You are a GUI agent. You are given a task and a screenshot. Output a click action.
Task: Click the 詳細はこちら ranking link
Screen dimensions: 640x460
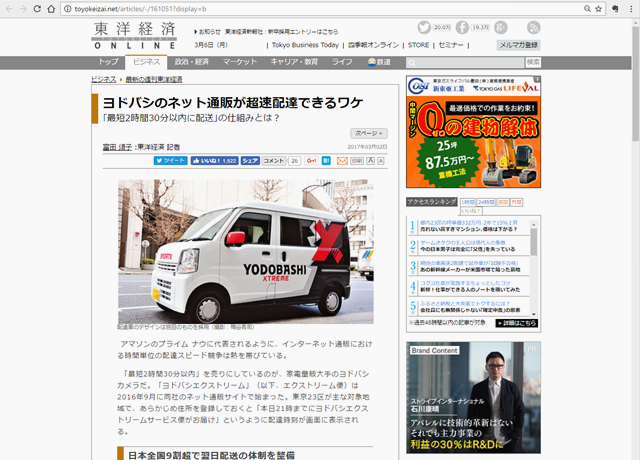[x=518, y=323]
